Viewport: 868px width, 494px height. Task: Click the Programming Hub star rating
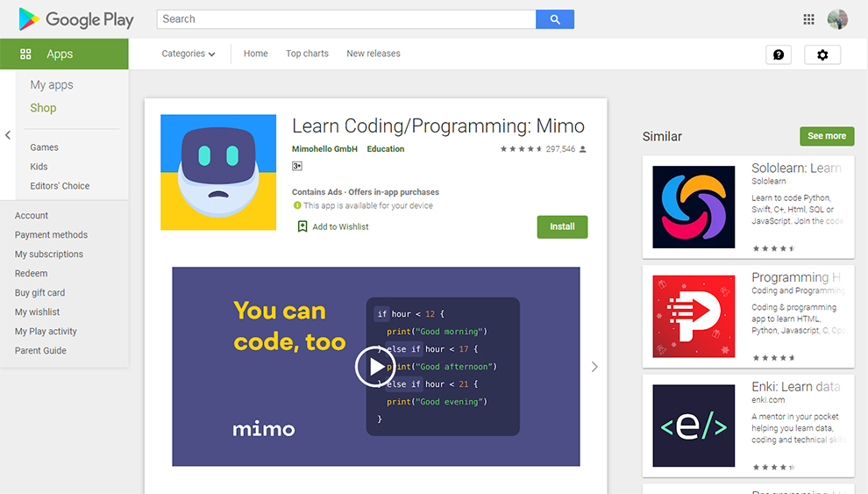click(x=773, y=358)
